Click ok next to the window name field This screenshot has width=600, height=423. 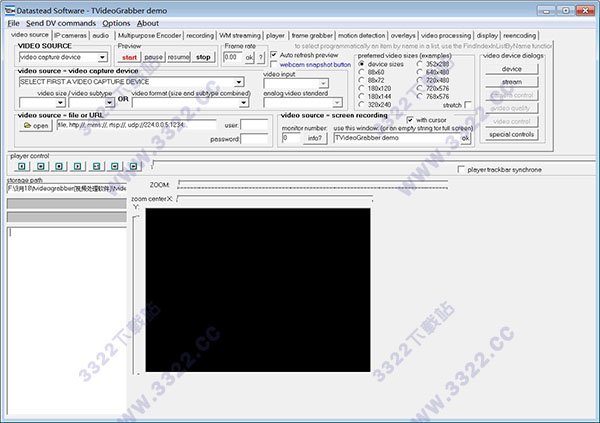pos(465,138)
